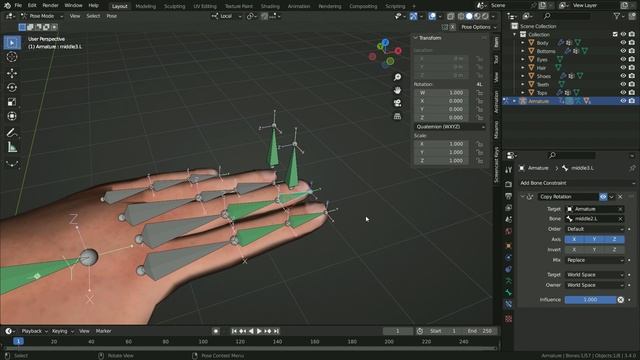
Task: Switch perspective/orthographic grid icon
Action: point(397,116)
